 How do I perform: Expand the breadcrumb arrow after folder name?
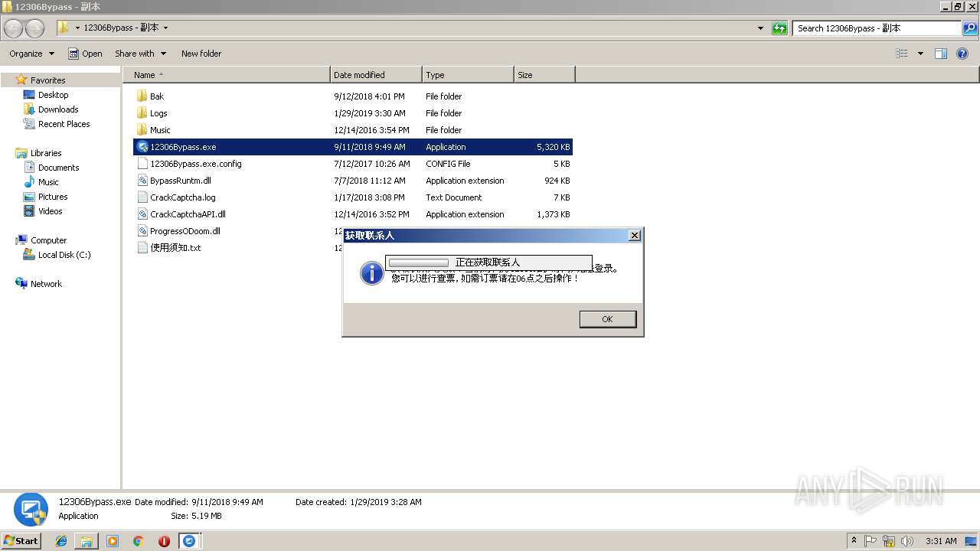click(165, 28)
